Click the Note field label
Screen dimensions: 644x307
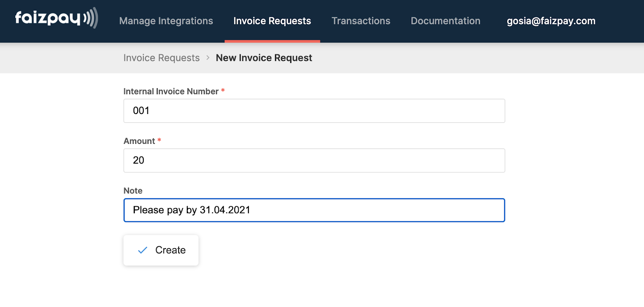pyautogui.click(x=133, y=191)
